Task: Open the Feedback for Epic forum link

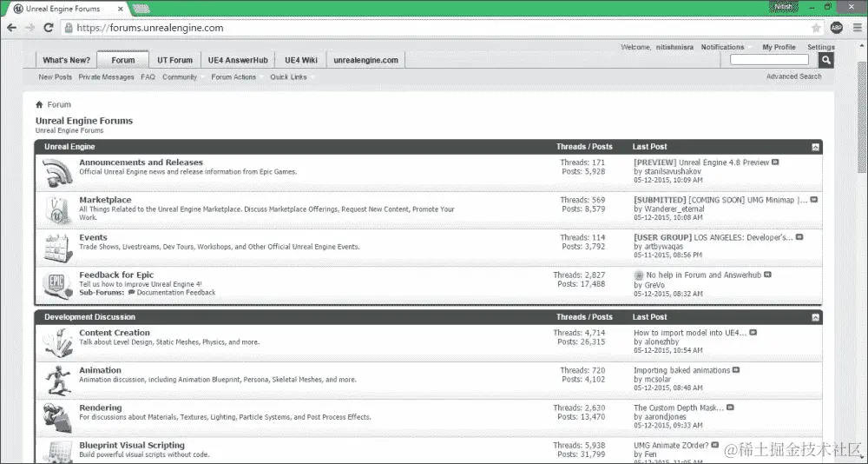Action: tap(116, 275)
